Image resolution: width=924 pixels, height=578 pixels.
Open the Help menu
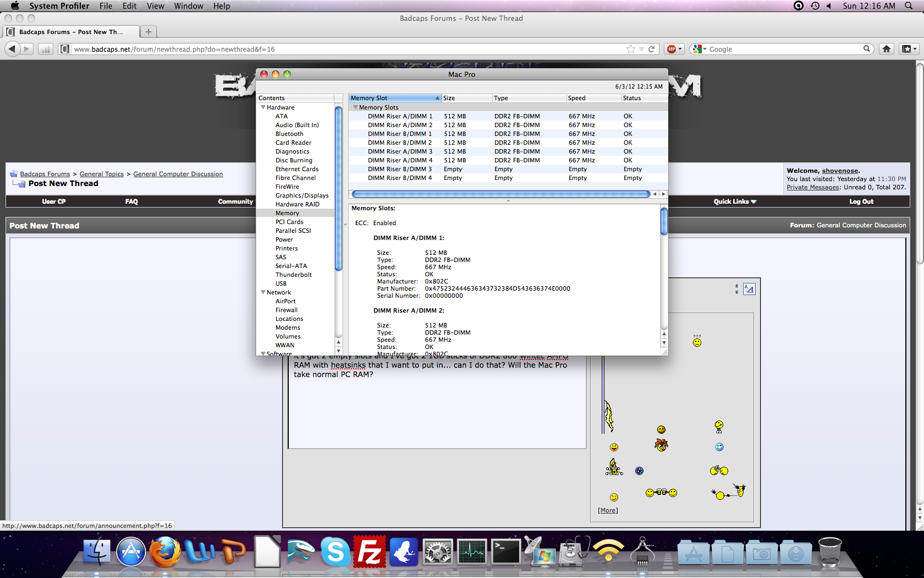click(222, 6)
